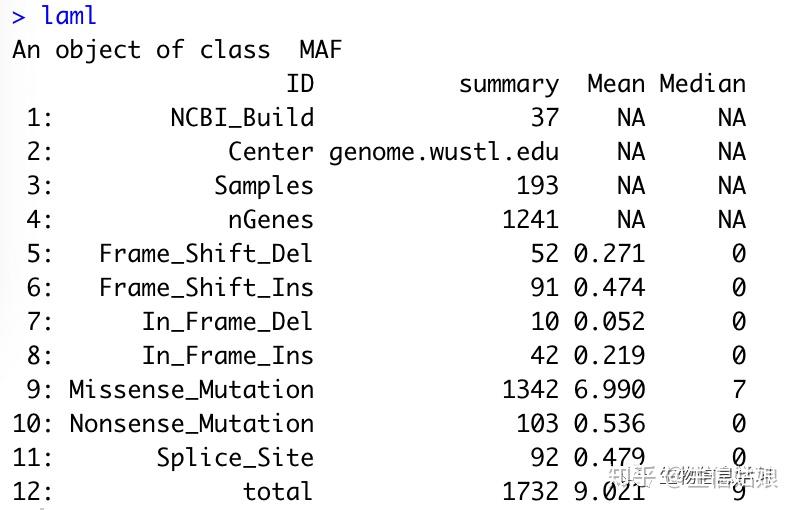The height and width of the screenshot is (510, 798).
Task: Click the Frame_Shift_Ins row label
Action: [205, 288]
